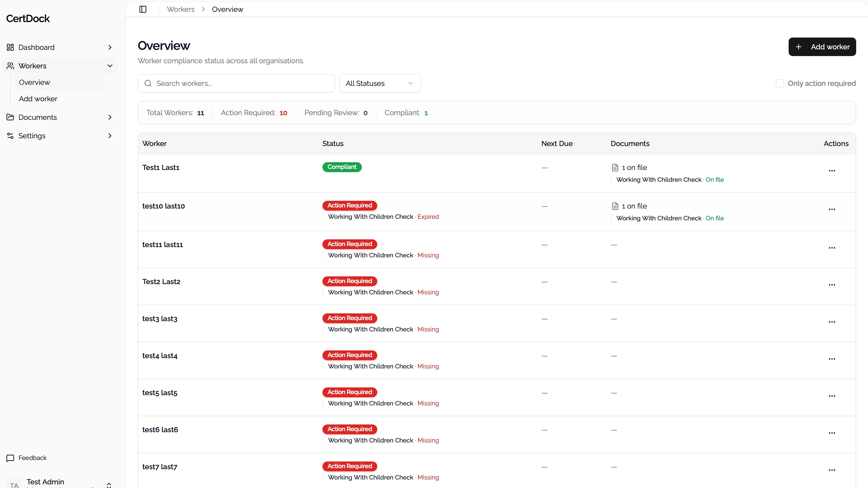Open actions menu for test4 last4
Image resolution: width=868 pixels, height=488 pixels.
pos(832,359)
